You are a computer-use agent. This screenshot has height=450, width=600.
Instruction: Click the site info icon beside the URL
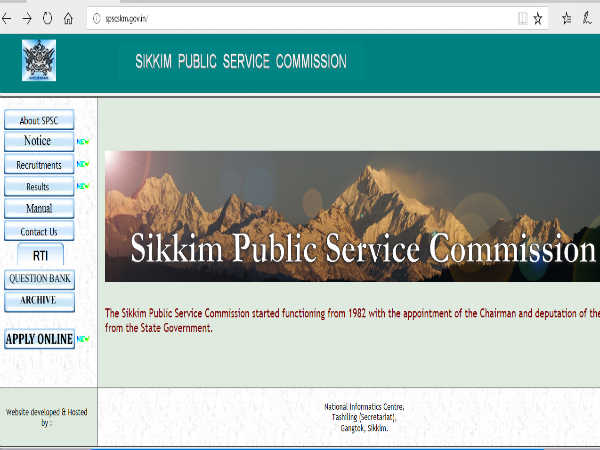[96, 17]
